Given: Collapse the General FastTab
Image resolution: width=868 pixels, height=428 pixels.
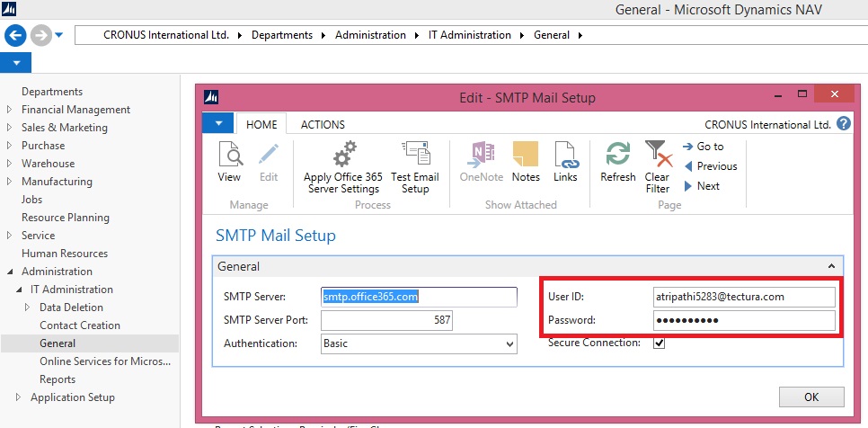Looking at the screenshot, I should tap(831, 266).
